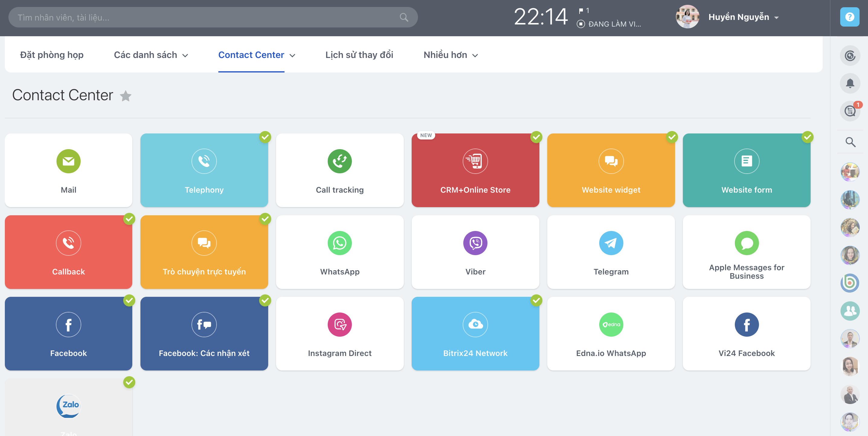This screenshot has height=436, width=868.
Task: Open the Nhiều hơn menu
Action: (445, 55)
